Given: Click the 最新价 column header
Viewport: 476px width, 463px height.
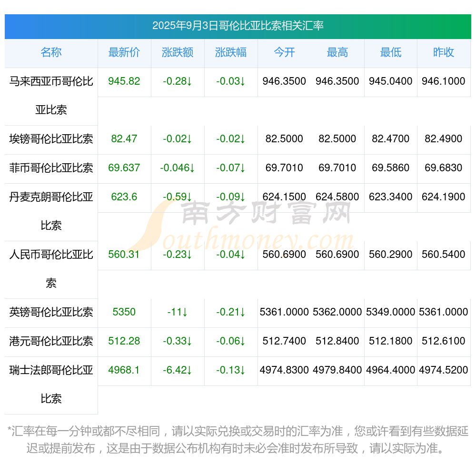Looking at the screenshot, I should [x=124, y=52].
